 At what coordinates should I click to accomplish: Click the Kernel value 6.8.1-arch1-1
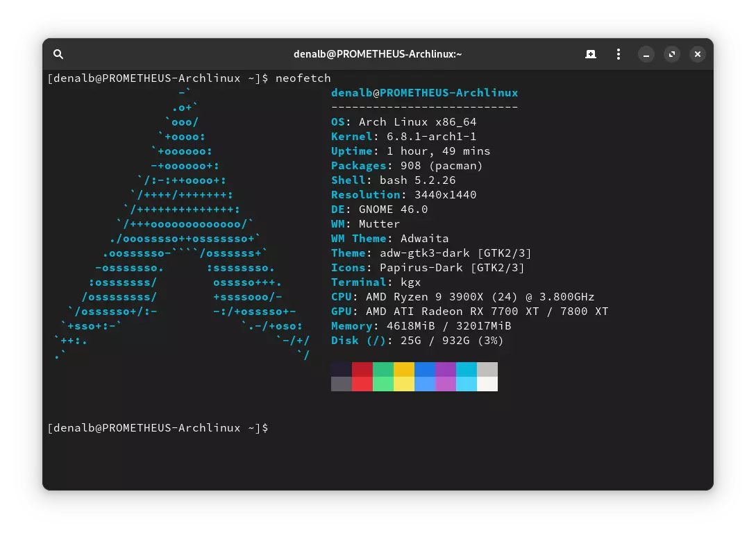[x=431, y=137]
